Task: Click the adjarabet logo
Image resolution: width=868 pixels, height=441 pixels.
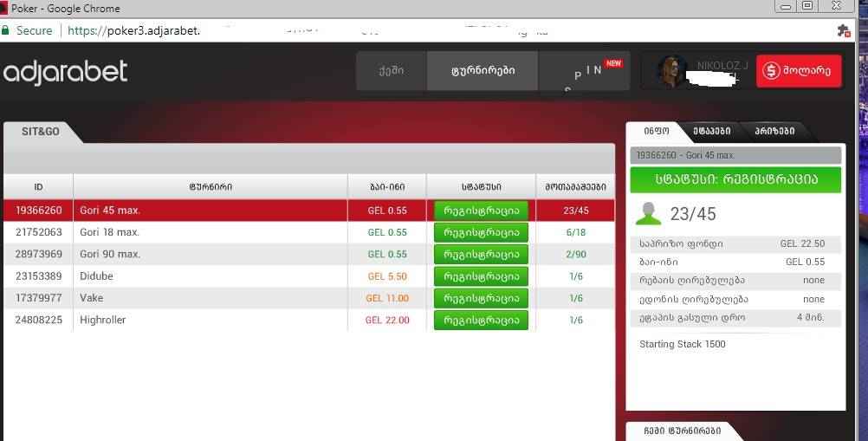Action: click(x=65, y=73)
